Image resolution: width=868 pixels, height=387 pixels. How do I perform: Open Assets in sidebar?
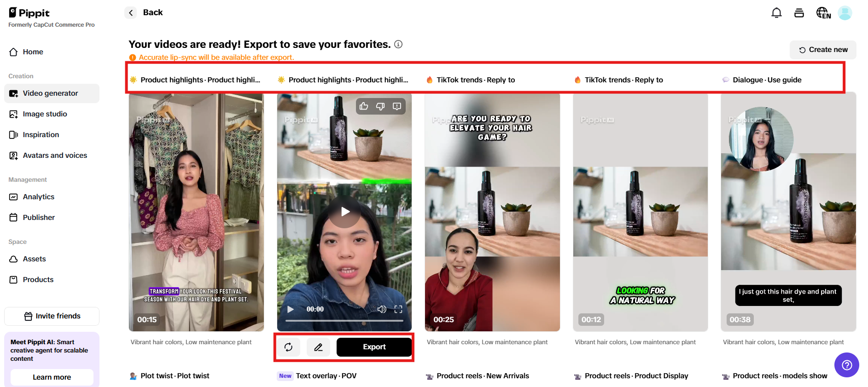52,259
